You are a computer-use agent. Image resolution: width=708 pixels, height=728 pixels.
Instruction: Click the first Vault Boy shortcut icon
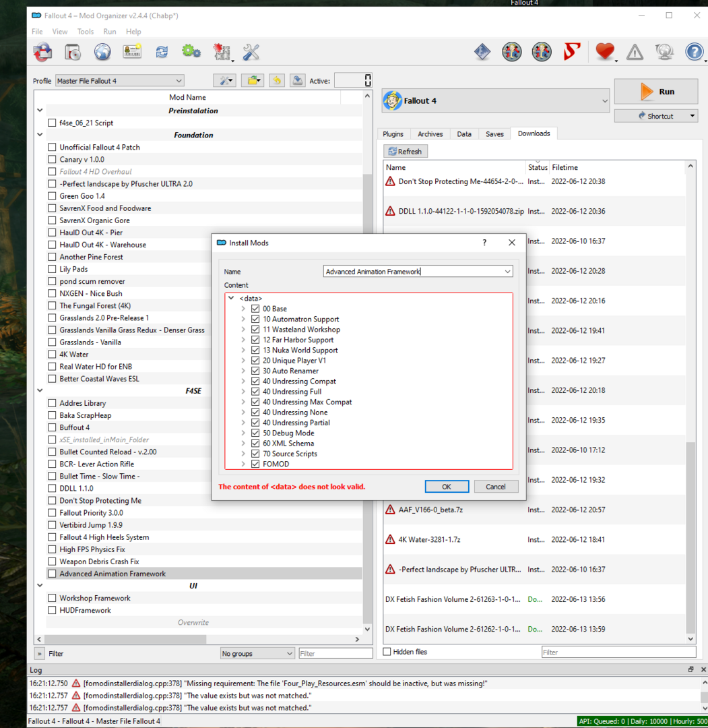pyautogui.click(x=512, y=51)
